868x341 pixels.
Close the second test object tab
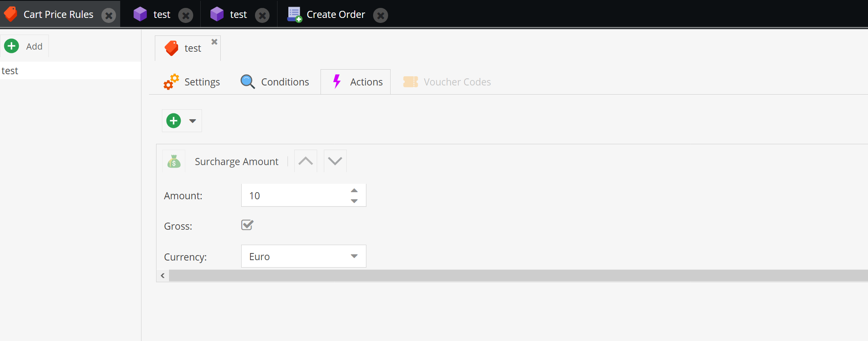[262, 15]
